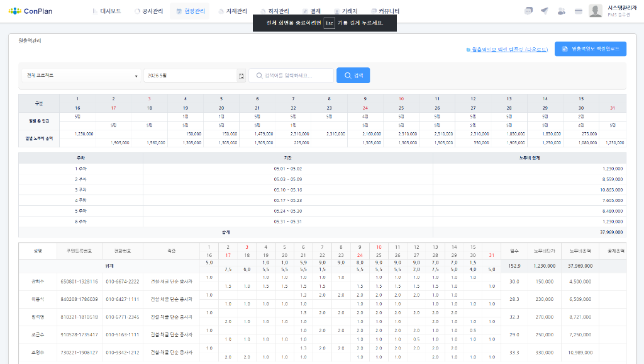Click the period 05.24 ~ 05.30
The height and width of the screenshot is (364, 644).
pyautogui.click(x=287, y=211)
